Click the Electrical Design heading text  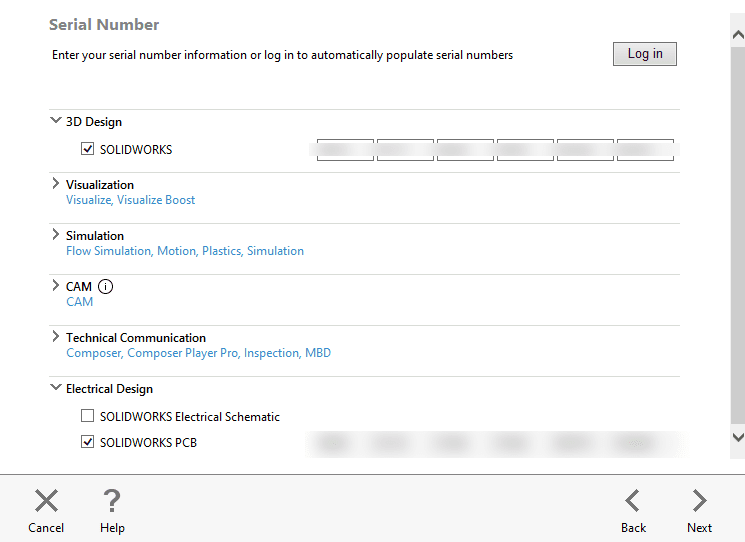(x=109, y=389)
